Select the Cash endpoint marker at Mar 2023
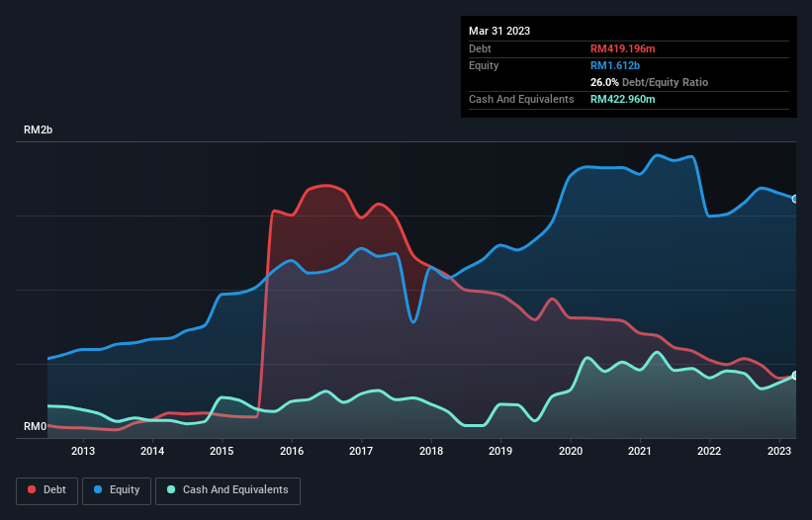The height and width of the screenshot is (520, 812). click(795, 375)
